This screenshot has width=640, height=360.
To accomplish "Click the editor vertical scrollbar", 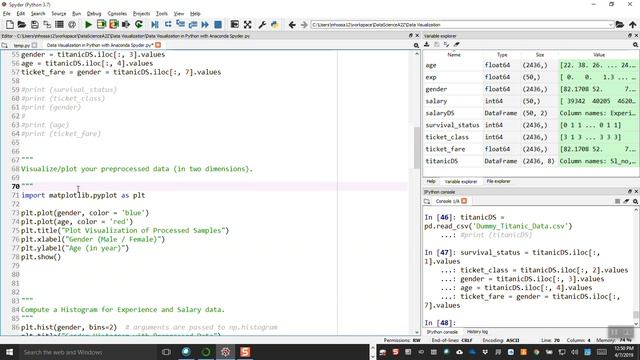I will point(416,147).
